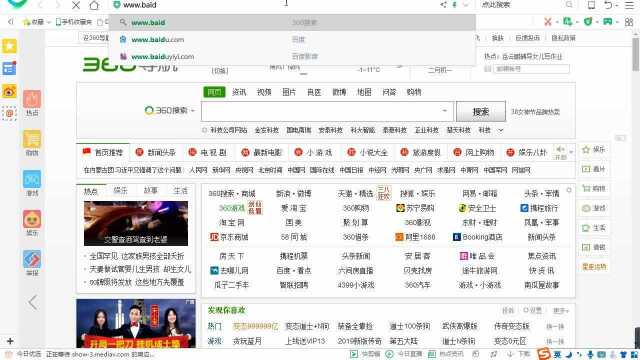Open the 苏宁易购 link
Viewport: 640px width, 360px height.
[x=416, y=208]
